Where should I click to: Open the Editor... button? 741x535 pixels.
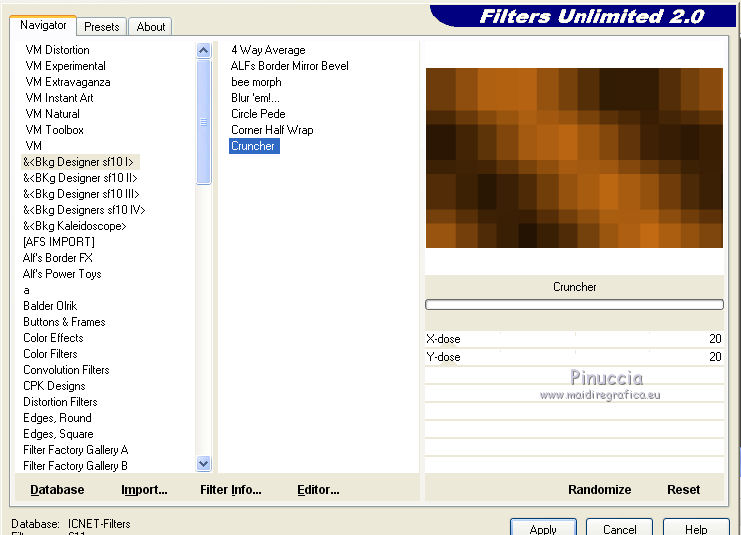[318, 490]
